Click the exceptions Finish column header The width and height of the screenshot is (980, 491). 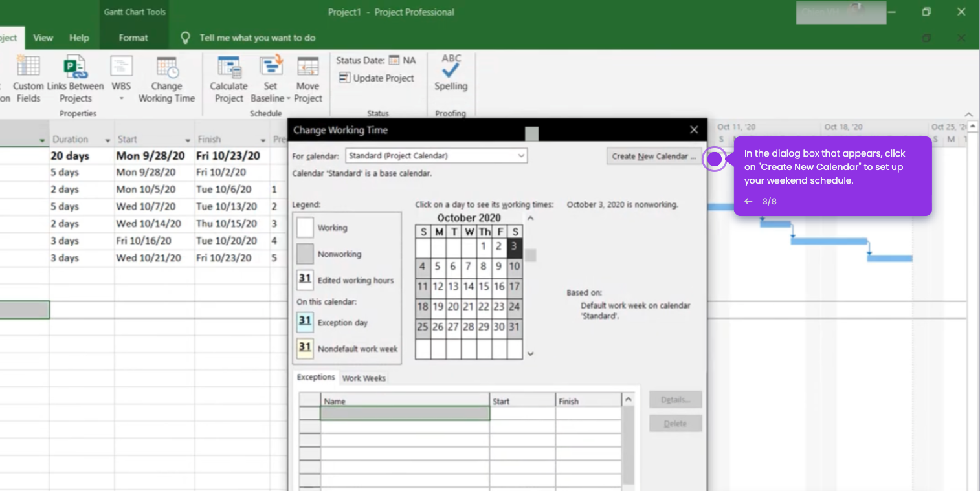[x=588, y=401]
